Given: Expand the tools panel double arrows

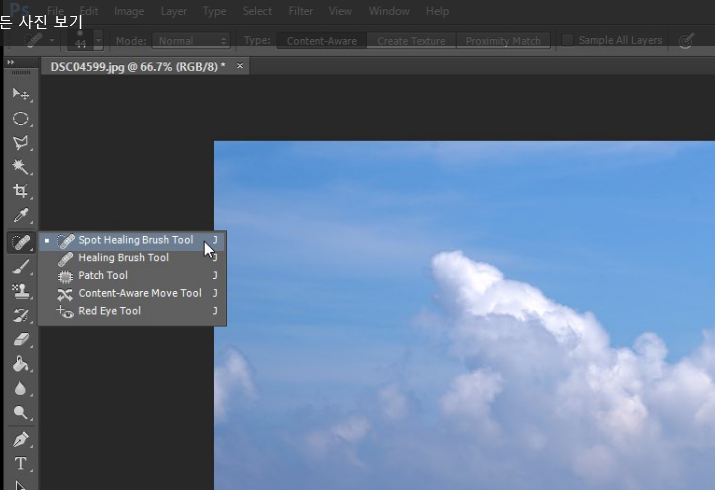Looking at the screenshot, I should [x=10, y=62].
